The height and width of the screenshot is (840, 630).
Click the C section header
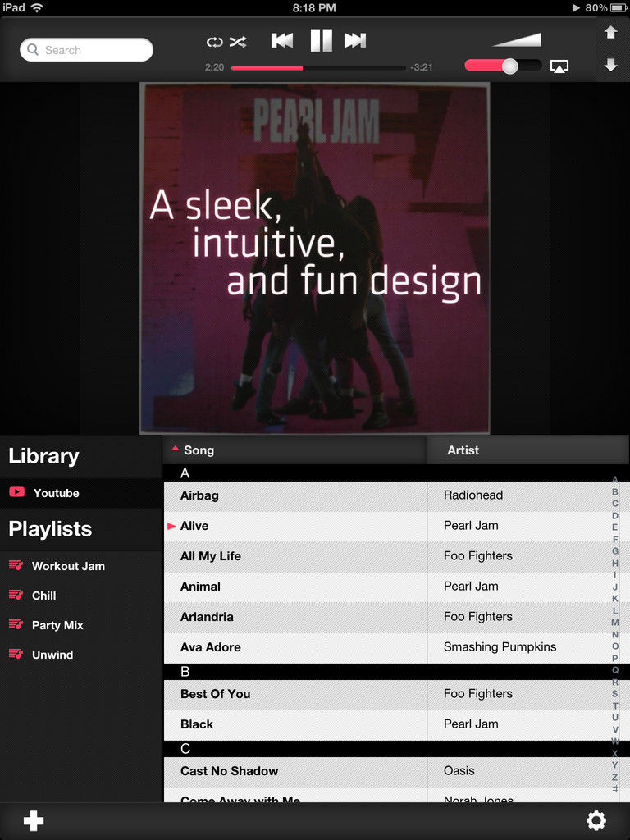click(396, 749)
